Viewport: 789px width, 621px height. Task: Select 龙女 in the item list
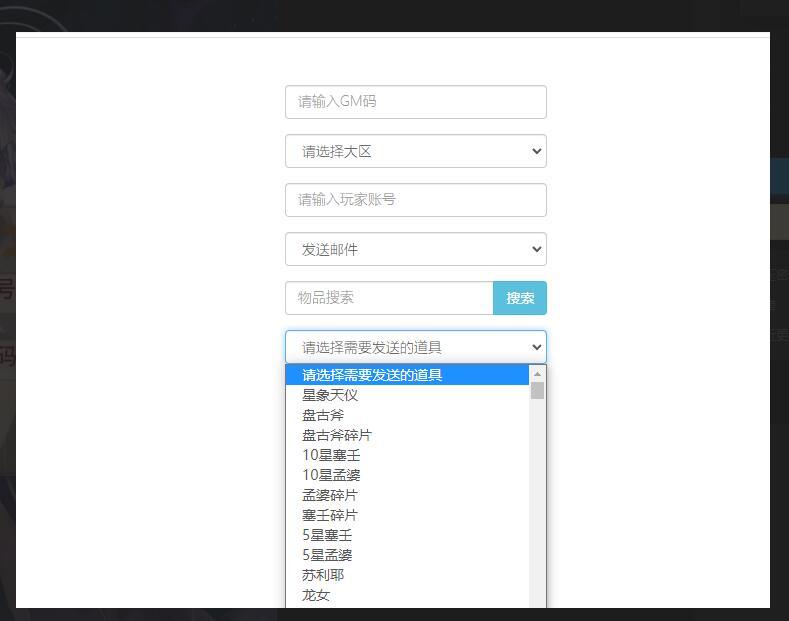[316, 595]
